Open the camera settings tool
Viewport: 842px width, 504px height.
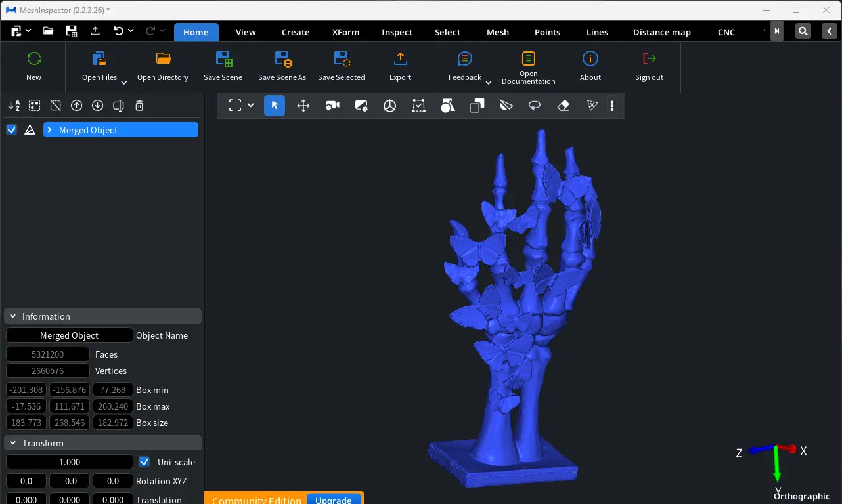[333, 106]
